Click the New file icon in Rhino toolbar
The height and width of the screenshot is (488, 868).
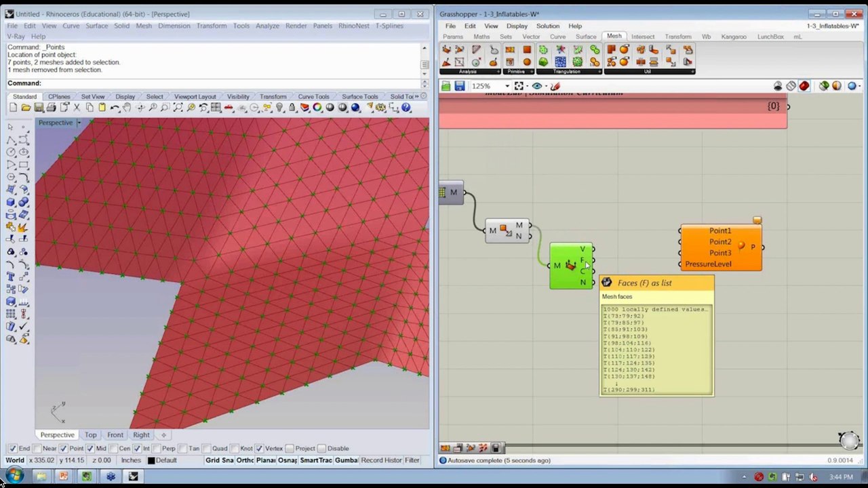tap(13, 108)
